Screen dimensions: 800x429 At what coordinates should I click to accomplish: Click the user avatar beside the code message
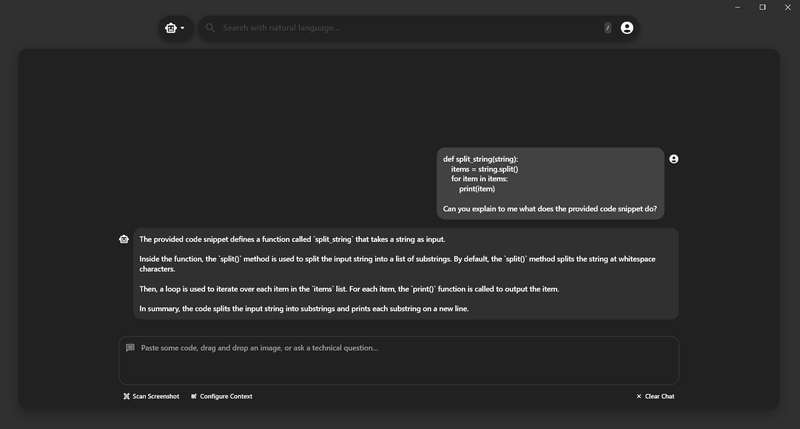(x=674, y=159)
